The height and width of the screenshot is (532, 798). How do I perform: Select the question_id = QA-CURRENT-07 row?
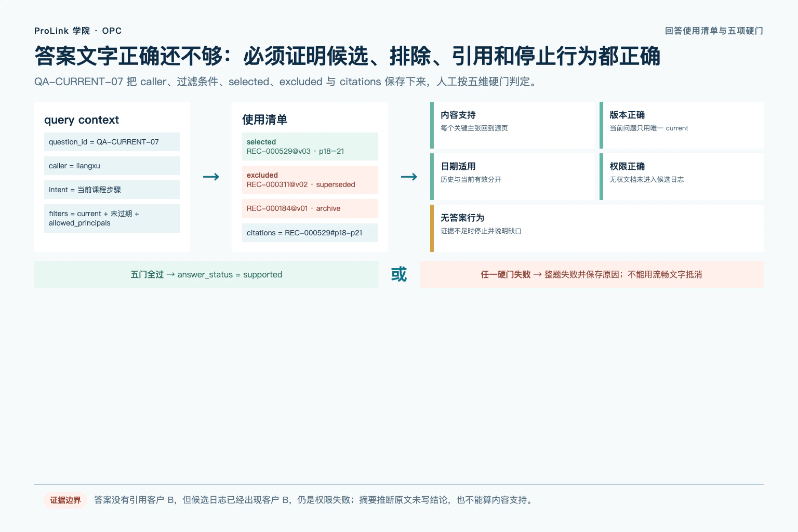point(112,142)
